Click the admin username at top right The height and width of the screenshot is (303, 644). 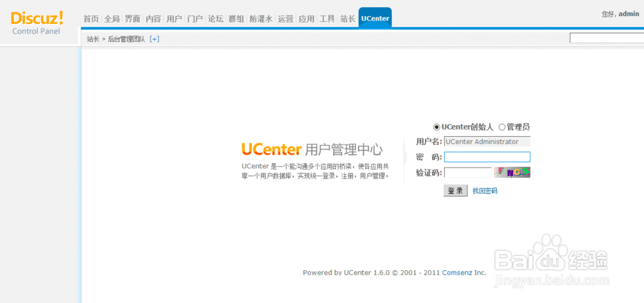pyautogui.click(x=629, y=14)
